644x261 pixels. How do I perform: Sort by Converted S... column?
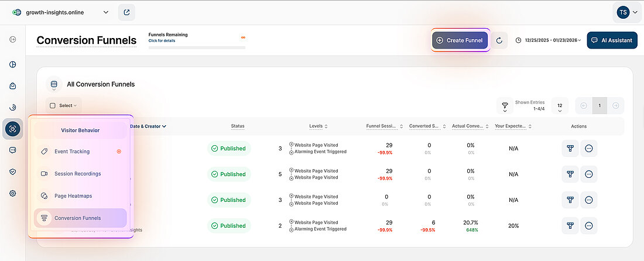[x=427, y=126]
